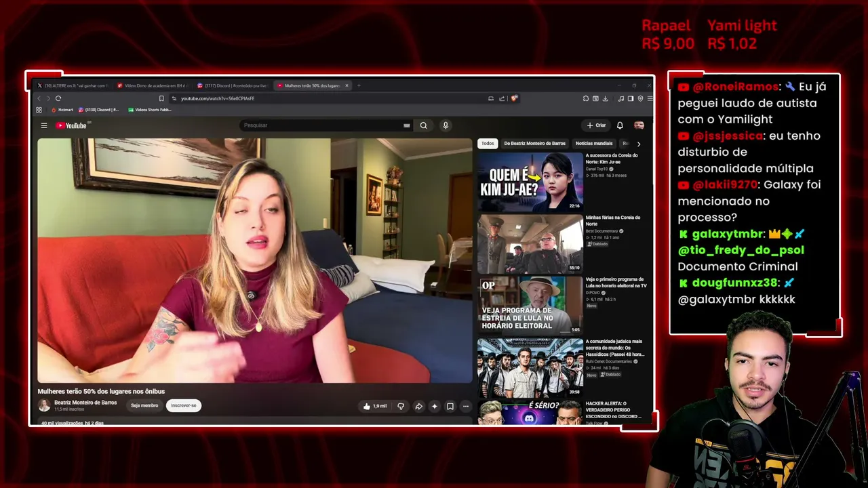
Task: Click dougfunnxz38 username in stream chat
Action: pos(736,283)
